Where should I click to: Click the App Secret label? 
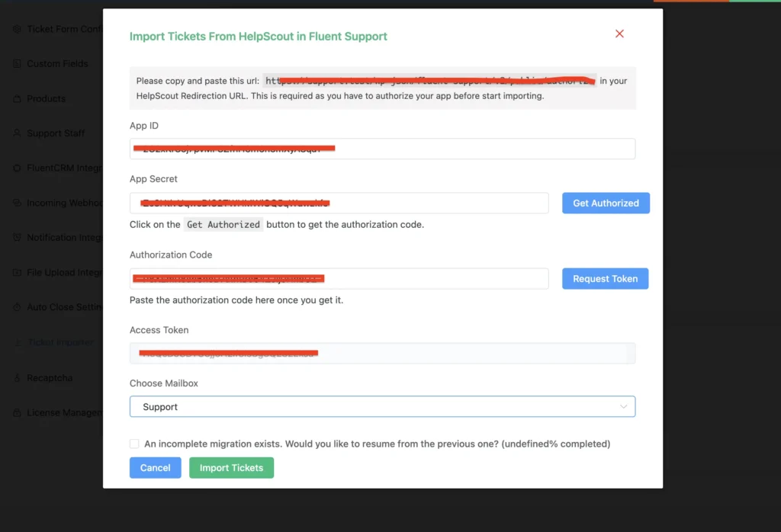coord(153,178)
